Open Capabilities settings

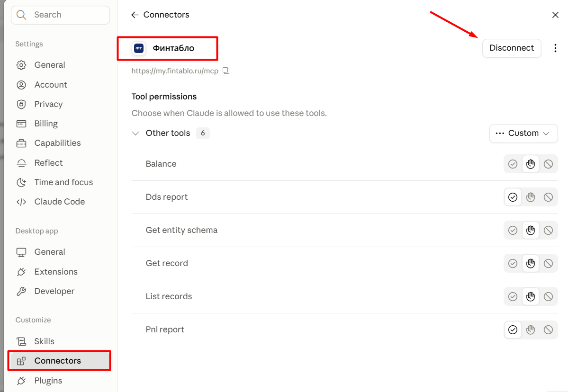pos(61,143)
